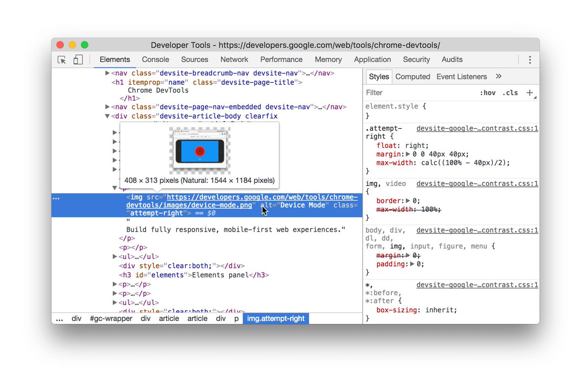Switch to the Computed pane
Image resolution: width=588 pixels, height=378 pixels.
pos(413,76)
